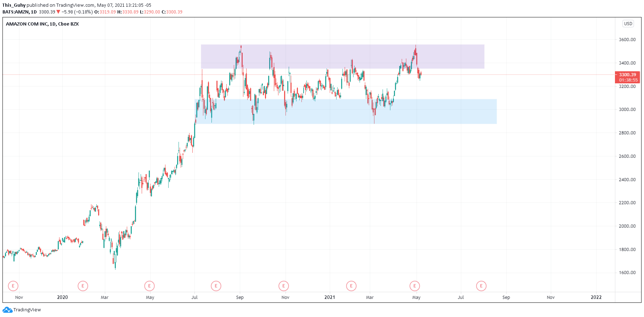
Task: Click the high value H:3330.89
Action: click(x=128, y=12)
